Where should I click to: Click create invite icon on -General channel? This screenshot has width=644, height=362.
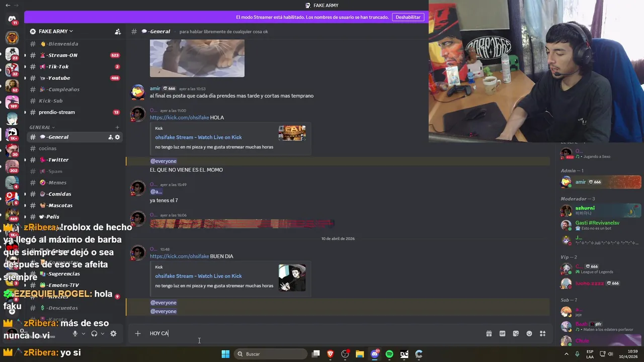111,137
